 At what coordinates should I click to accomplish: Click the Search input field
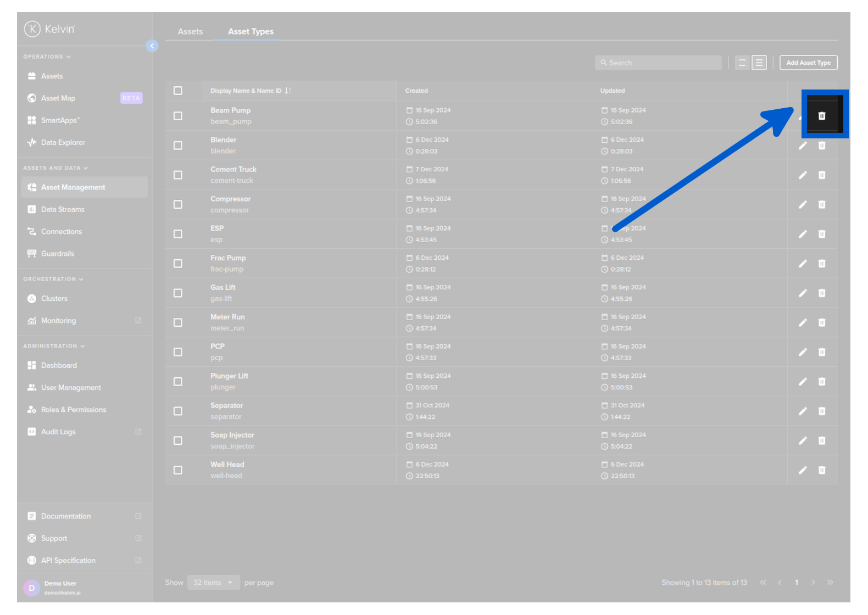click(658, 63)
